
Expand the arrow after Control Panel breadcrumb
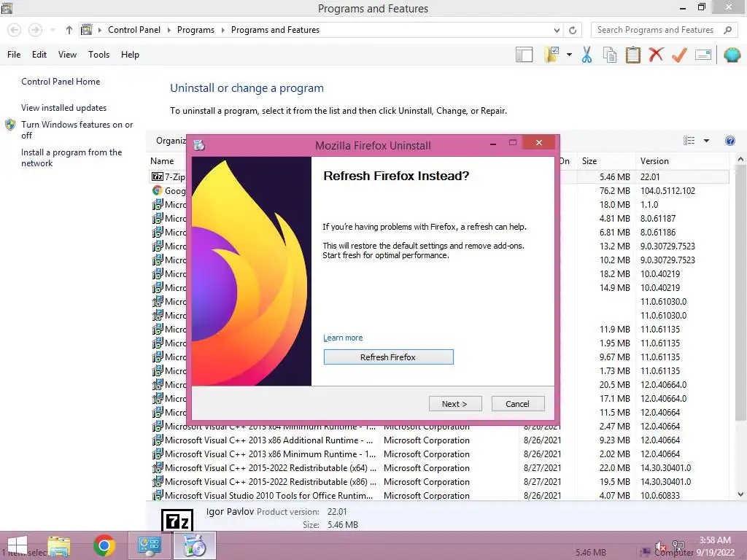click(x=169, y=30)
